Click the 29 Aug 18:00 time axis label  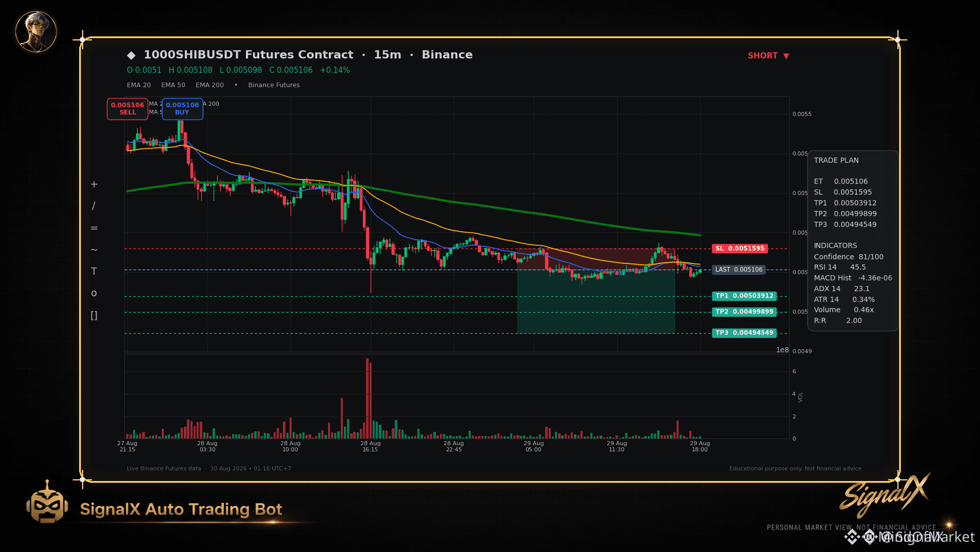pos(700,446)
